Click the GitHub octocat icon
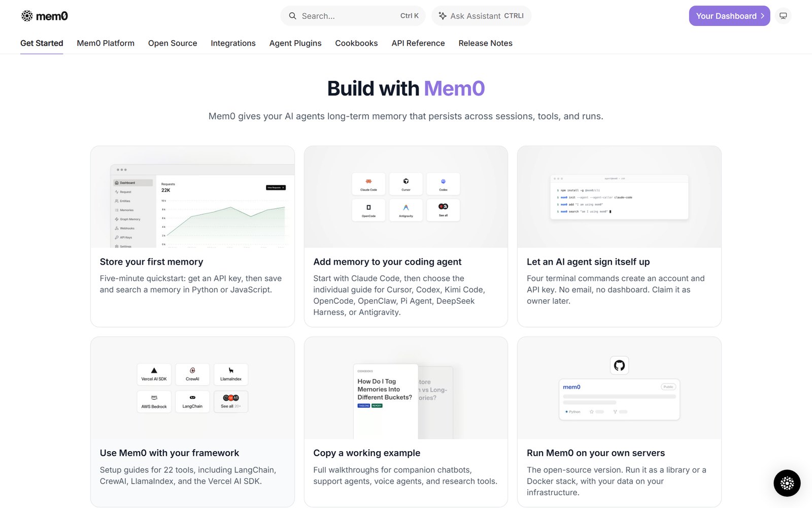812x508 pixels. coord(619,365)
